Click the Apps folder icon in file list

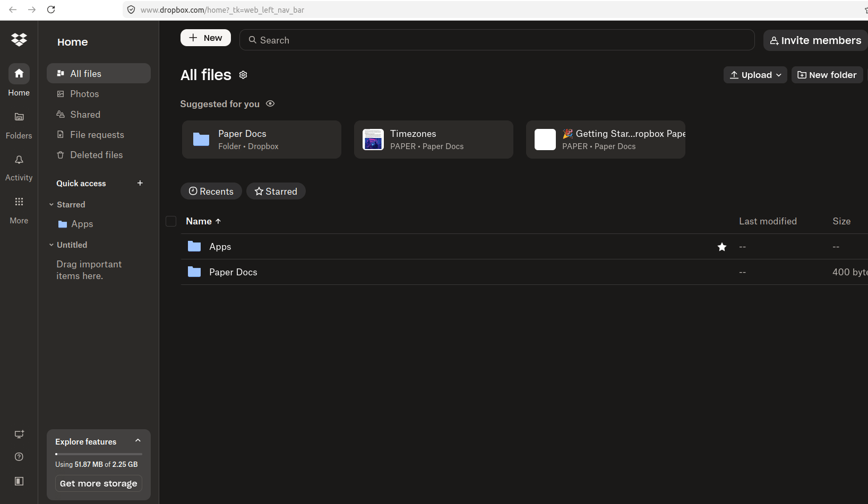194,247
